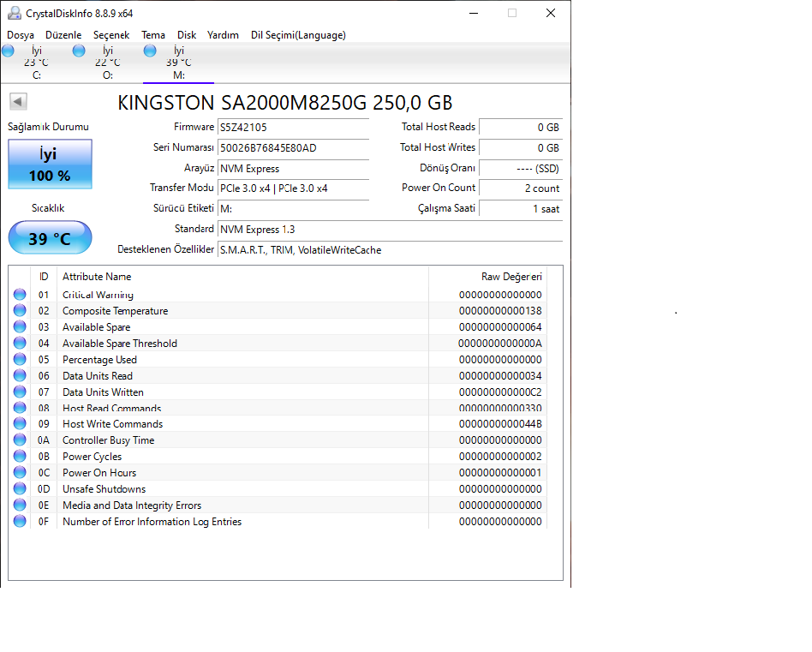
Task: Click the Sürücü Etiketi field M:
Action: tap(293, 209)
